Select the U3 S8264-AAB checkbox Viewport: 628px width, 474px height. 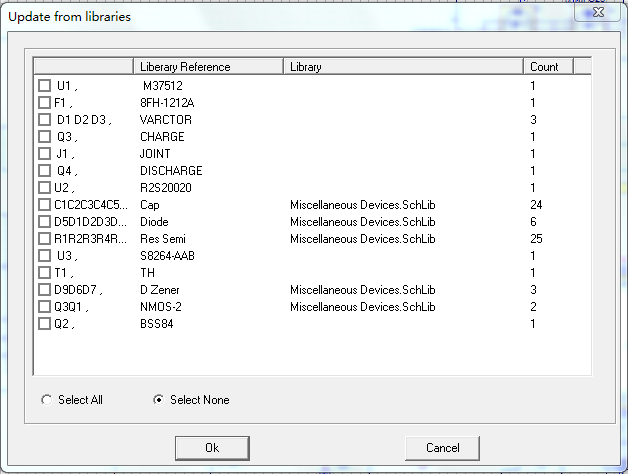[44, 256]
